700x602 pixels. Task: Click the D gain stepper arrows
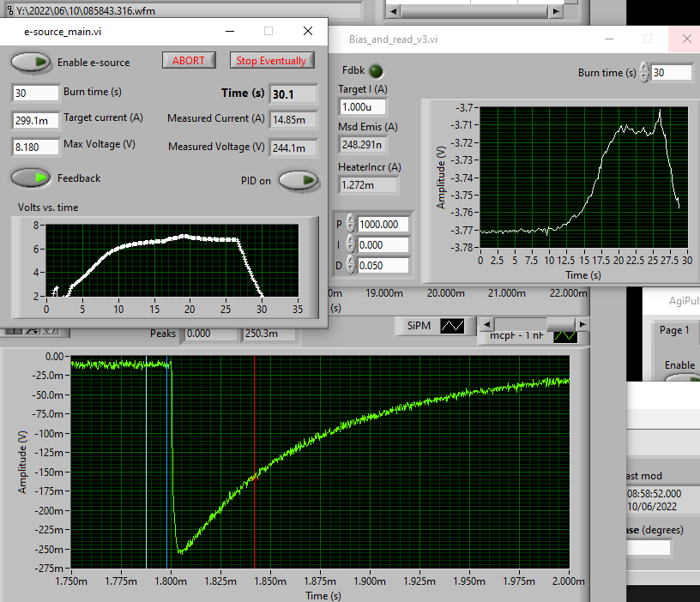351,266
